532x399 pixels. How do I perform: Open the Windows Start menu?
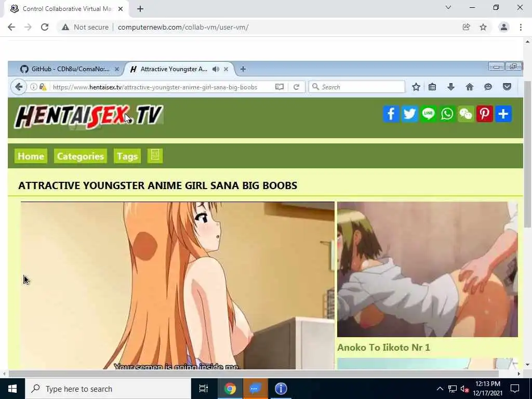point(12,389)
